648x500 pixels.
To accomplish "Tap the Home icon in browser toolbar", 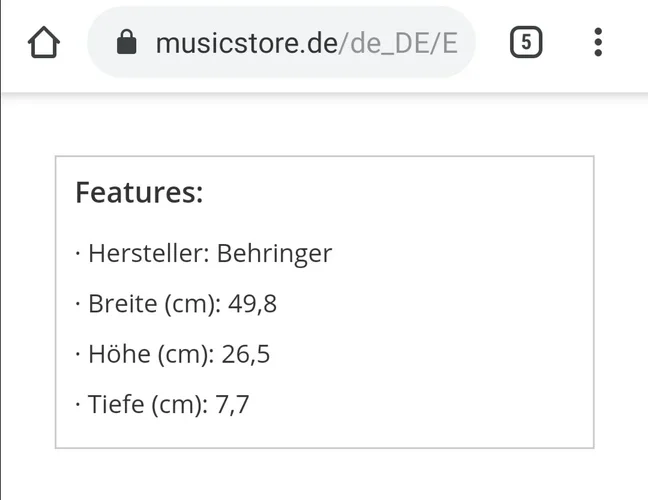I will tap(44, 43).
